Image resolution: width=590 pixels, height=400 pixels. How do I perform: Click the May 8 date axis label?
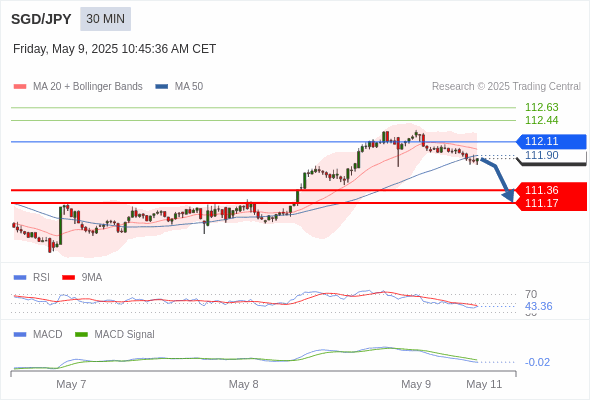click(243, 384)
